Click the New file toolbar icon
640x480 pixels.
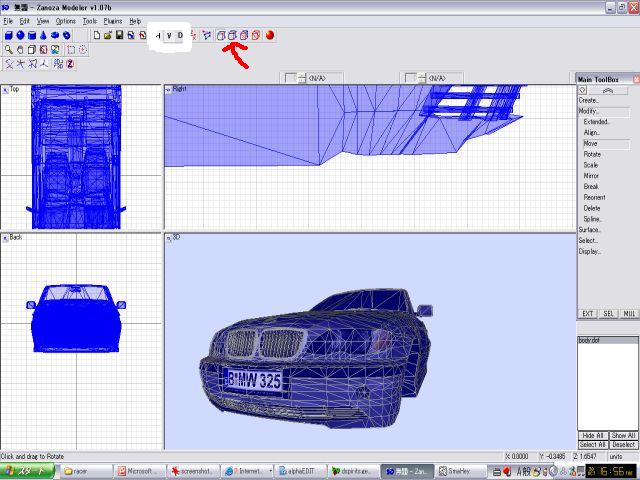(x=96, y=35)
